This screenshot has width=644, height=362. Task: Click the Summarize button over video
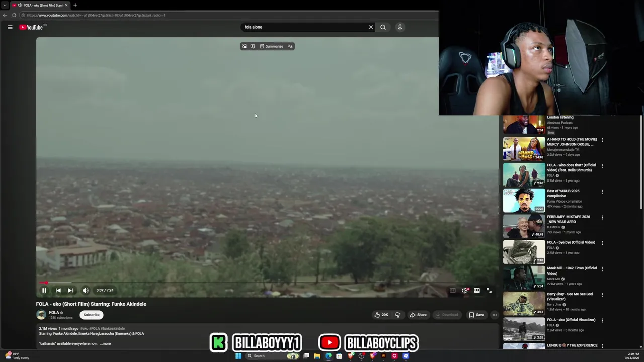pos(272,46)
